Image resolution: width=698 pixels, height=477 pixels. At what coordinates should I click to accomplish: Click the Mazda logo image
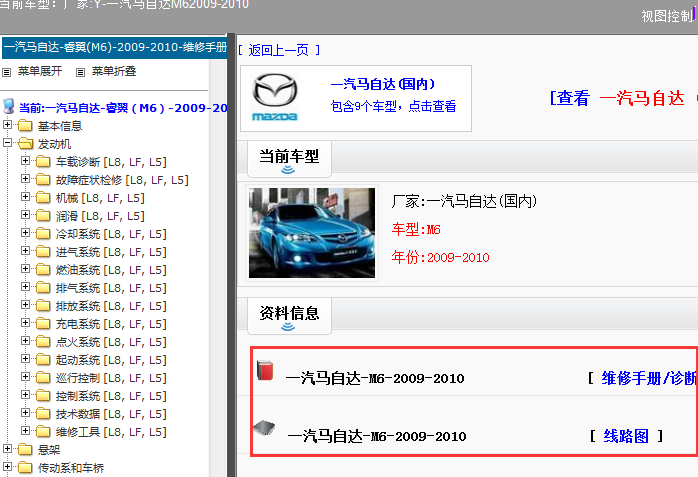pos(275,97)
